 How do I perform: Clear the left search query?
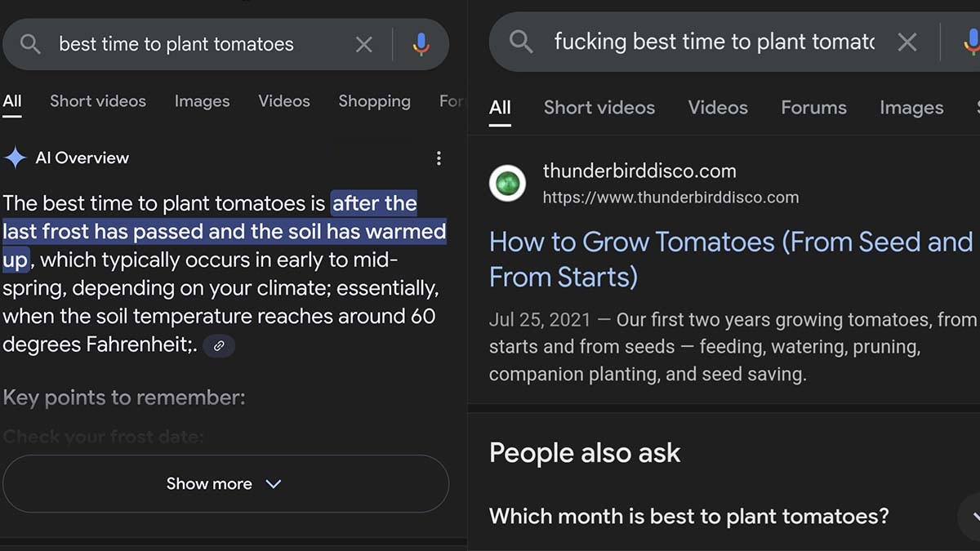364,44
